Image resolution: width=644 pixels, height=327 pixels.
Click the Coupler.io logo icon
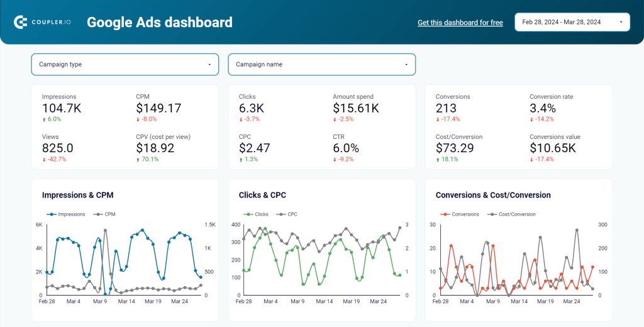pyautogui.click(x=21, y=22)
